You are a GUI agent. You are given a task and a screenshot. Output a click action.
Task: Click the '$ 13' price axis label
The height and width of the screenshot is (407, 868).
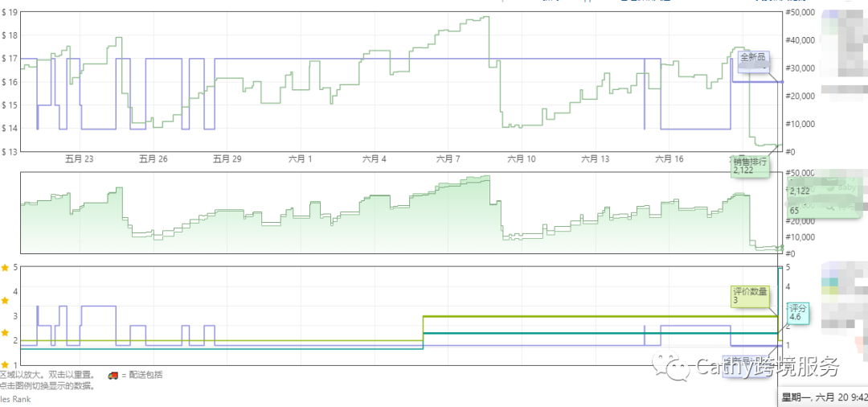(x=10, y=152)
